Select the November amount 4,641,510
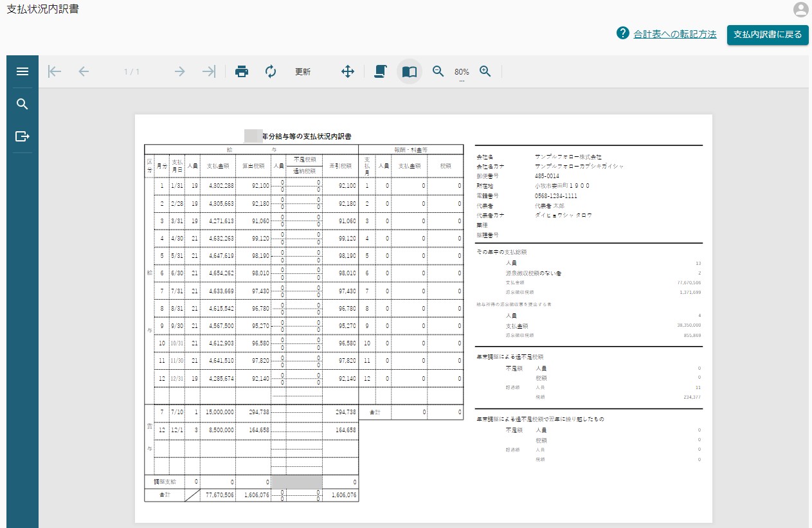 click(221, 361)
